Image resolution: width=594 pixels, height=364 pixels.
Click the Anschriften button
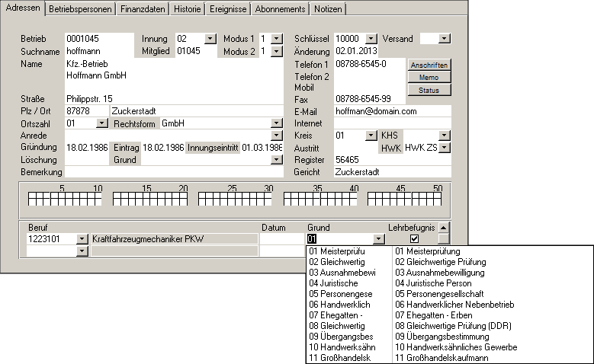coord(429,65)
